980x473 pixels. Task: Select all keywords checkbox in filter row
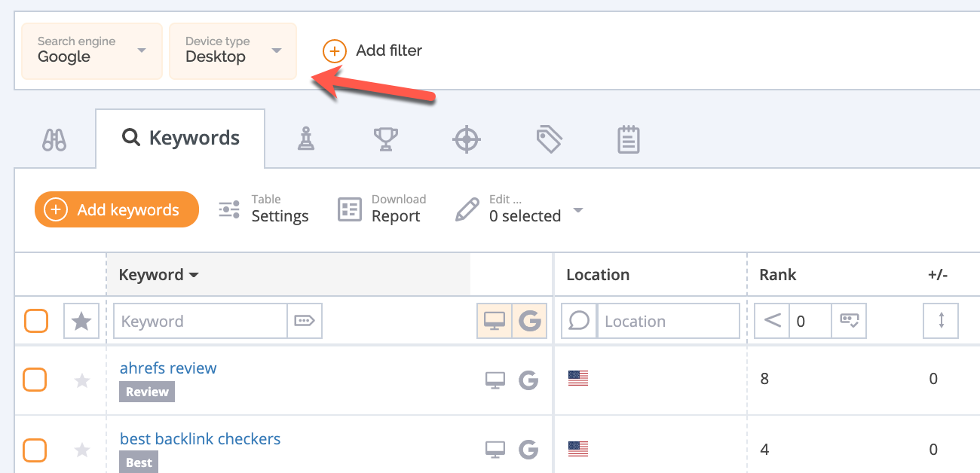point(36,322)
